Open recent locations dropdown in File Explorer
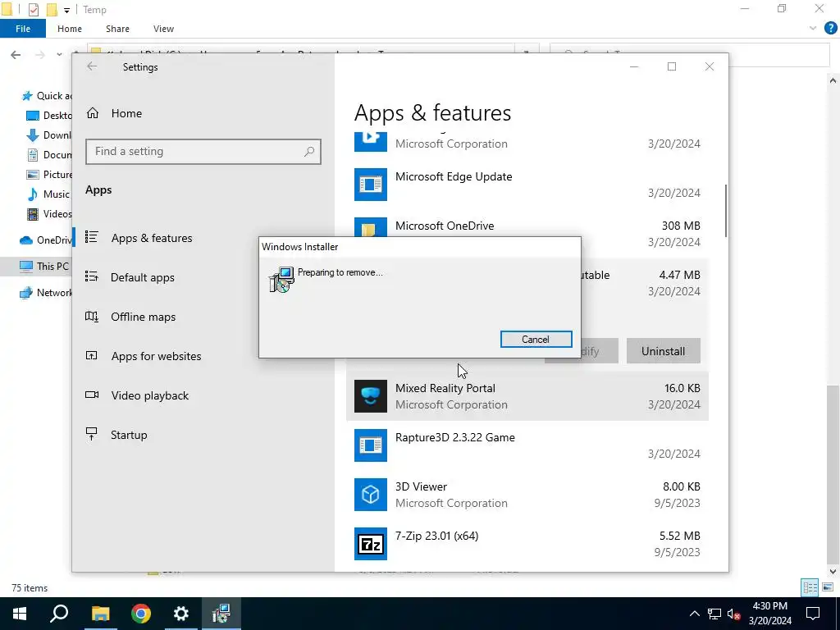Screen dimensions: 840x630 pos(59,55)
